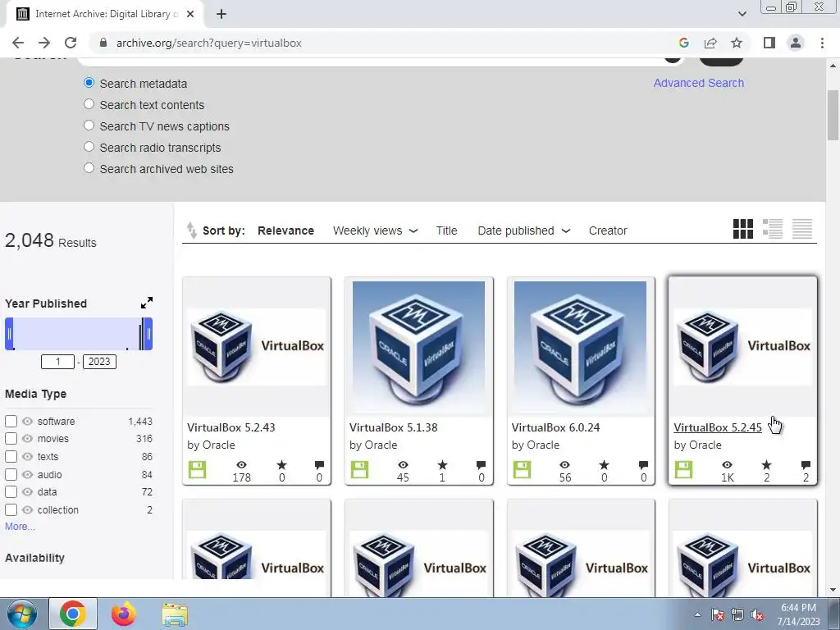840x630 pixels.
Task: Click VirtualBox 6.0.24 thumbnail image
Action: [x=580, y=347]
